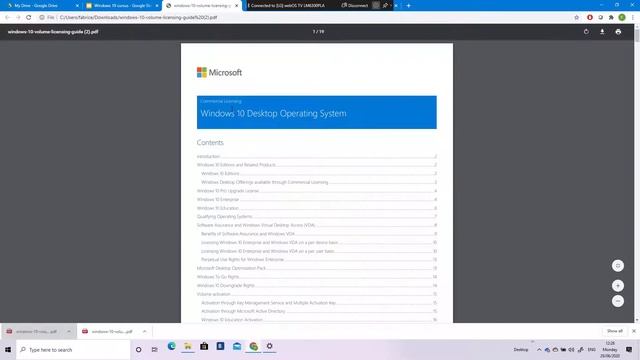Launch Microsoft Edge from the taskbar
Image resolution: width=640 pixels, height=360 pixels.
171,347
